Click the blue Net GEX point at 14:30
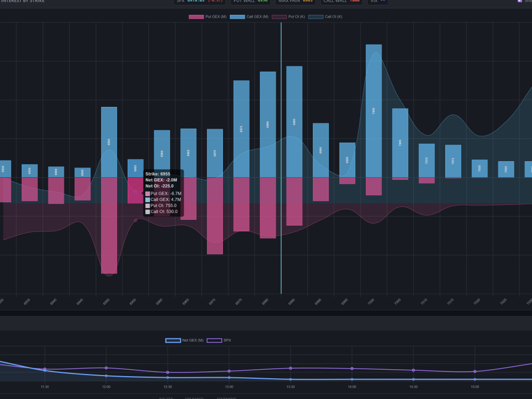This screenshot has width=532, height=399. [413, 379]
